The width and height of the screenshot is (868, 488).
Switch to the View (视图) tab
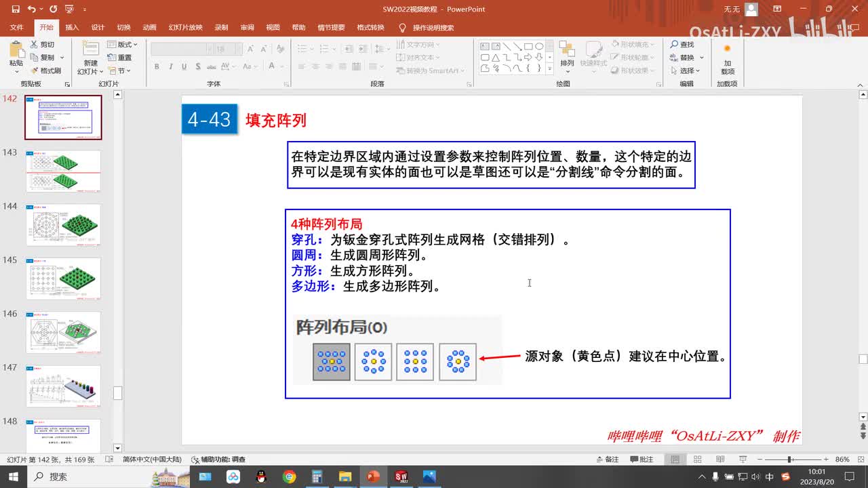tap(273, 28)
